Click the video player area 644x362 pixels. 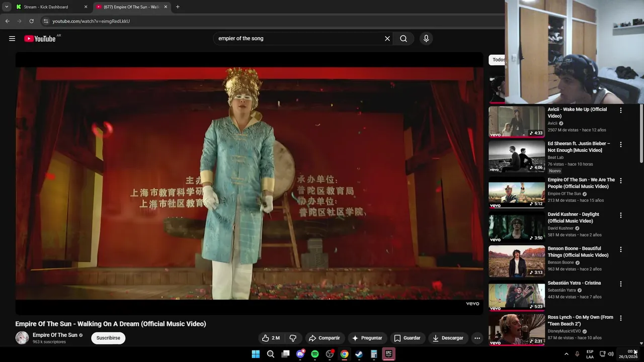pyautogui.click(x=249, y=184)
